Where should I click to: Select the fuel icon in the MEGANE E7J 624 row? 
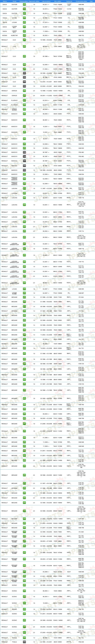click(x=24, y=297)
